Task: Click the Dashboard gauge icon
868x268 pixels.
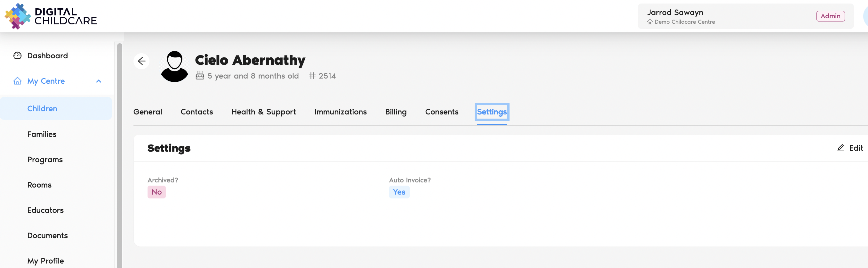Action: pos(17,55)
